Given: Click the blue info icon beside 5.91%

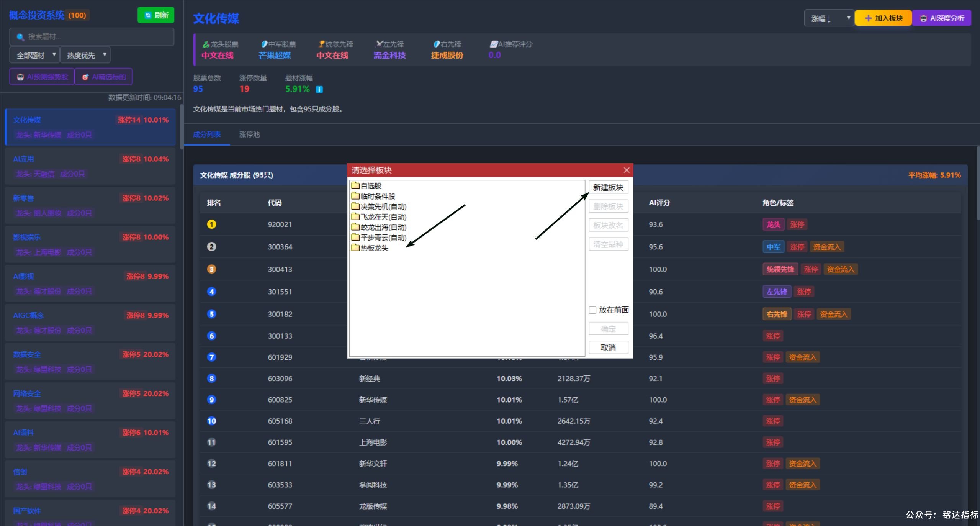Looking at the screenshot, I should (x=319, y=89).
